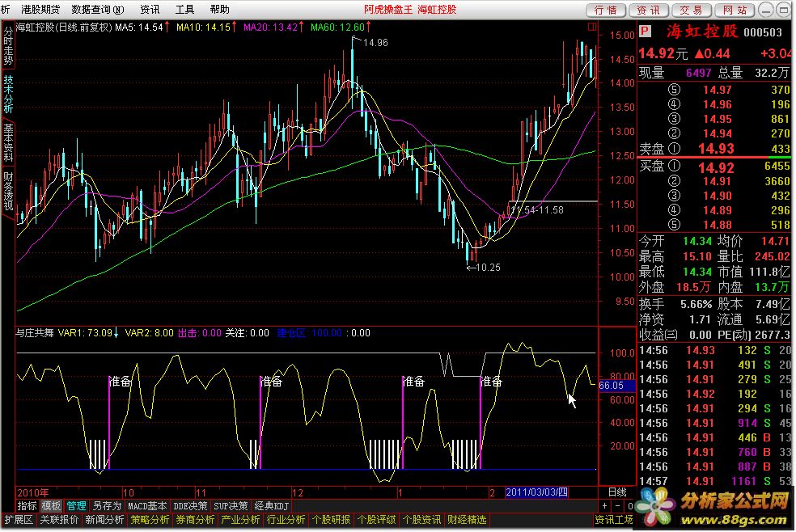
Task: Click the 与庄共舞 indicator name
Action: pos(34,332)
